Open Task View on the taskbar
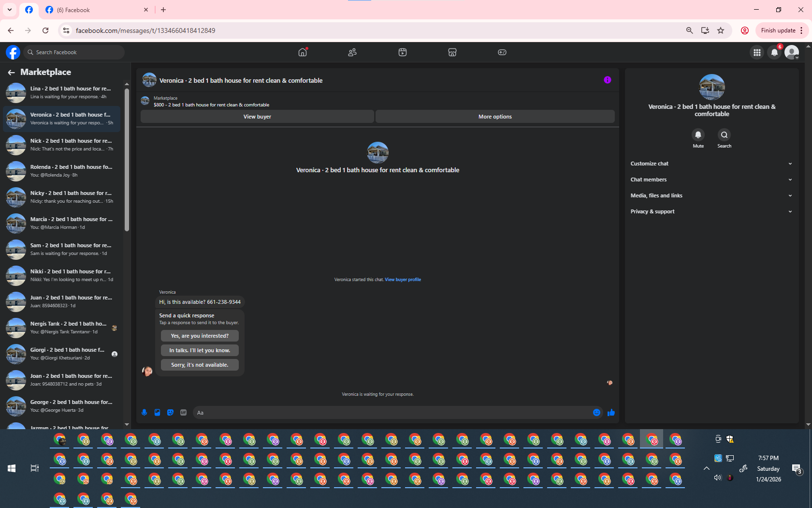Screen dimensions: 812x508 coord(35,468)
